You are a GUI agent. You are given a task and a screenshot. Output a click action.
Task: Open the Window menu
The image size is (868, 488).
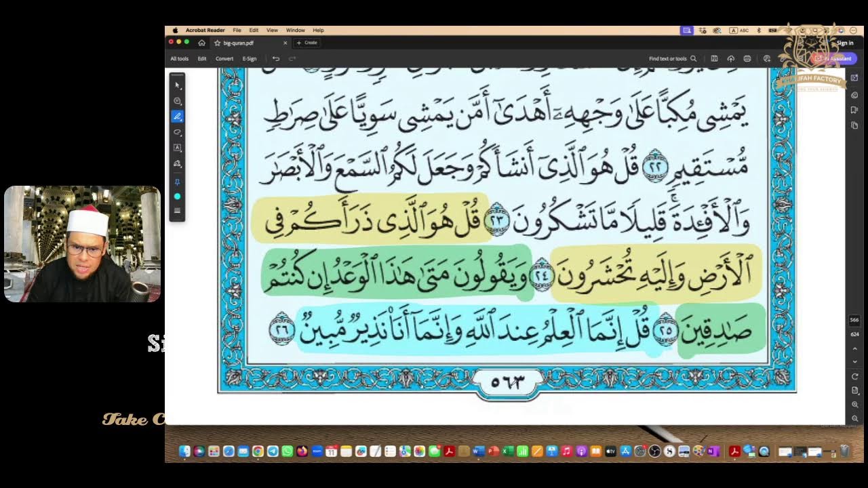296,30
